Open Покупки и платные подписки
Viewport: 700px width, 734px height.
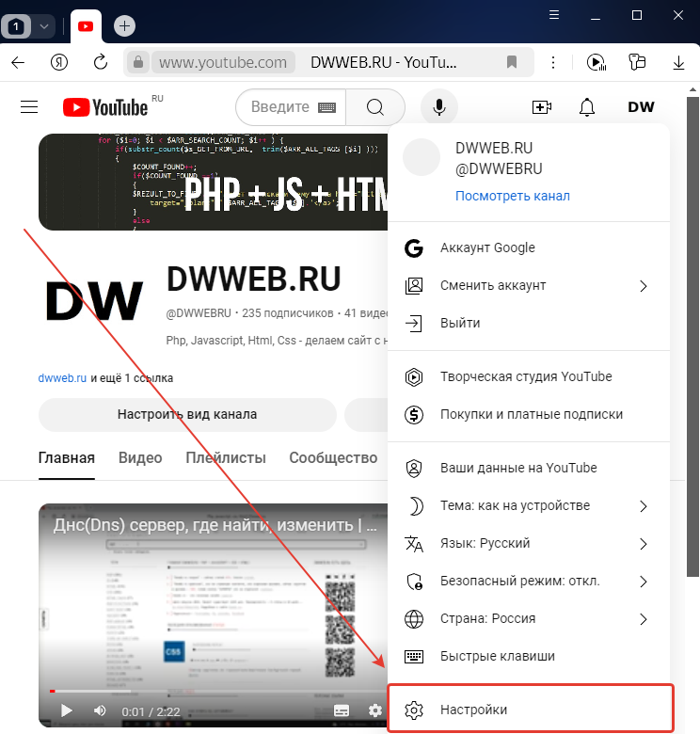tap(529, 415)
